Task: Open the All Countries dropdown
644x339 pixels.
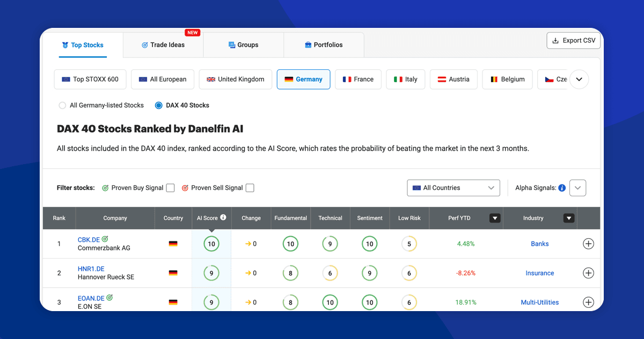Action: coord(453,188)
